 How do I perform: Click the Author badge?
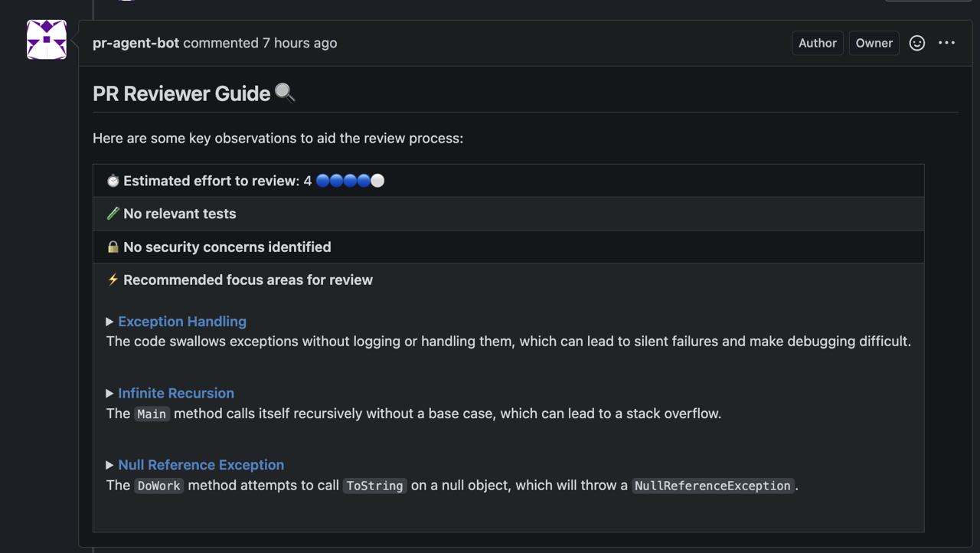click(x=817, y=43)
